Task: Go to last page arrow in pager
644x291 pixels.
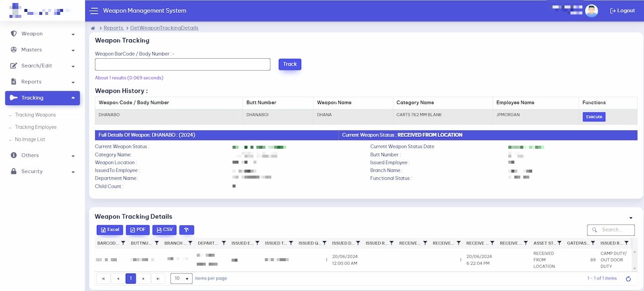Action: click(158, 279)
